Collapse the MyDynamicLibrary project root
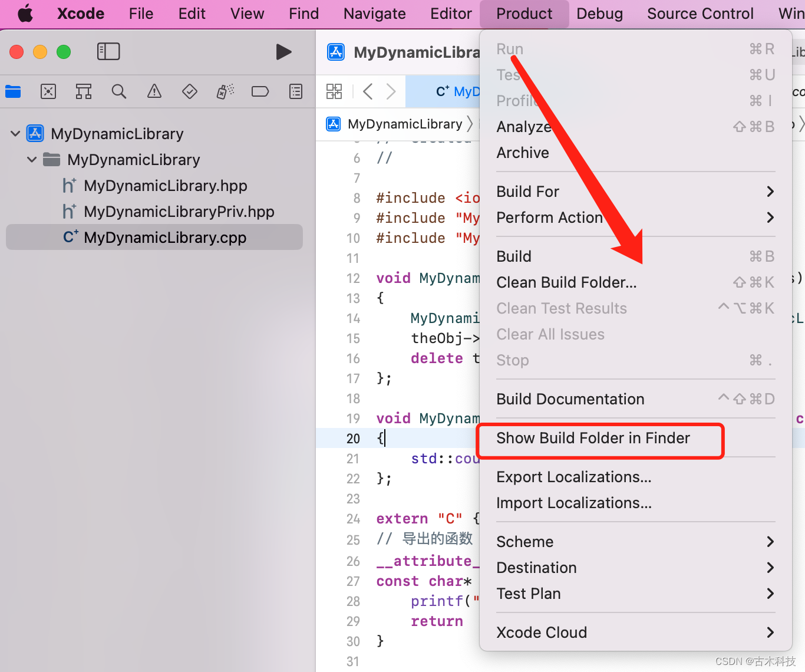 (16, 134)
